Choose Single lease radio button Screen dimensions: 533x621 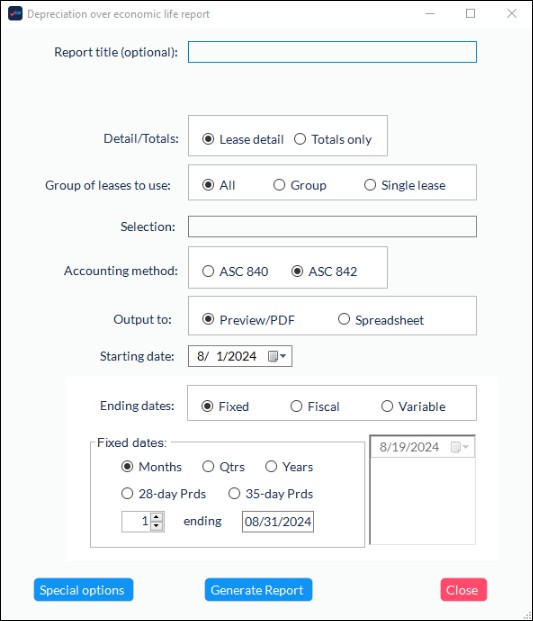[x=405, y=185]
